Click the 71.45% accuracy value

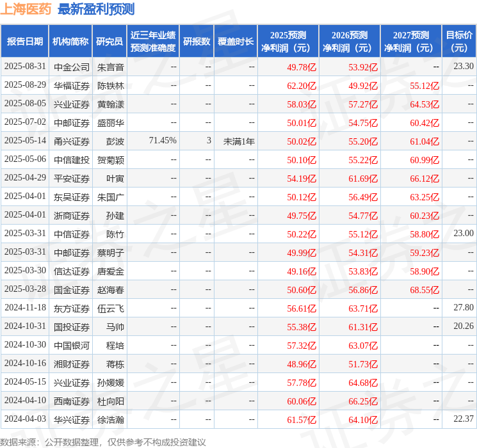click(x=163, y=140)
